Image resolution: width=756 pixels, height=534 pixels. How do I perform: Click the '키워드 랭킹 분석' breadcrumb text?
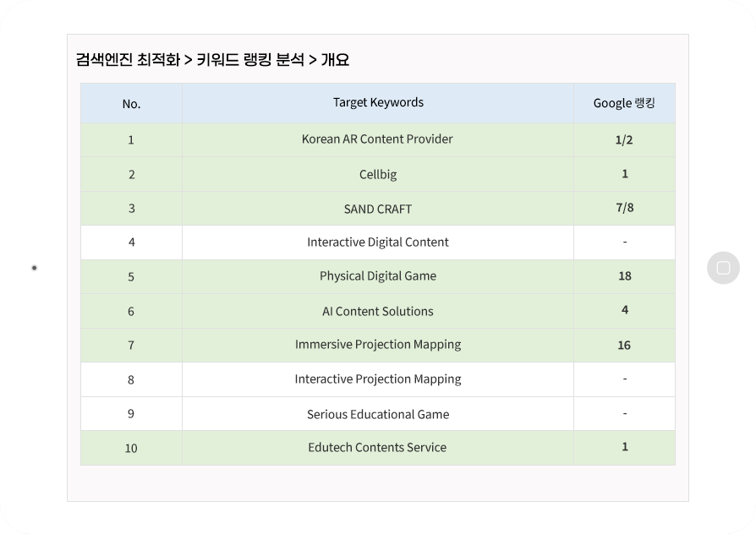coord(250,60)
